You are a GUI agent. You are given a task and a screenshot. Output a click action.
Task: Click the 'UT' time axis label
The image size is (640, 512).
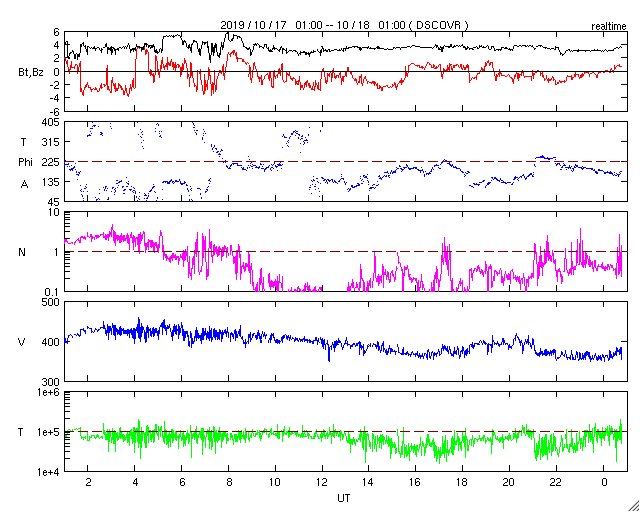click(x=344, y=498)
